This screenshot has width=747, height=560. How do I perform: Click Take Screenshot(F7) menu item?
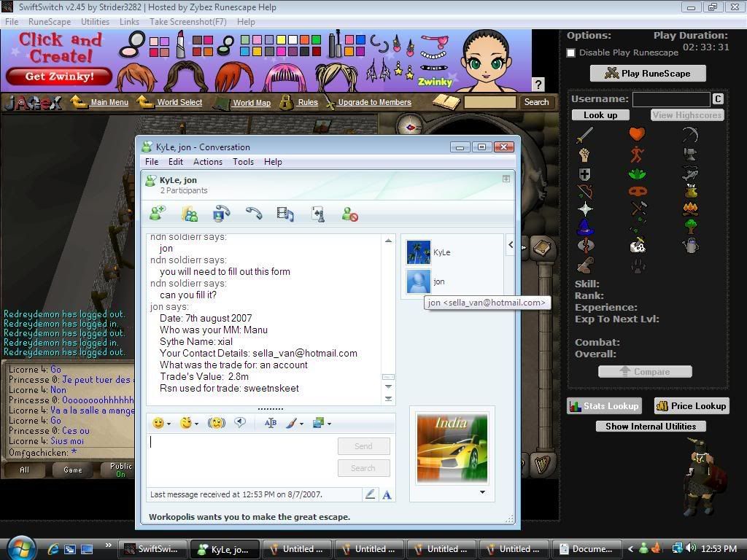tap(187, 22)
